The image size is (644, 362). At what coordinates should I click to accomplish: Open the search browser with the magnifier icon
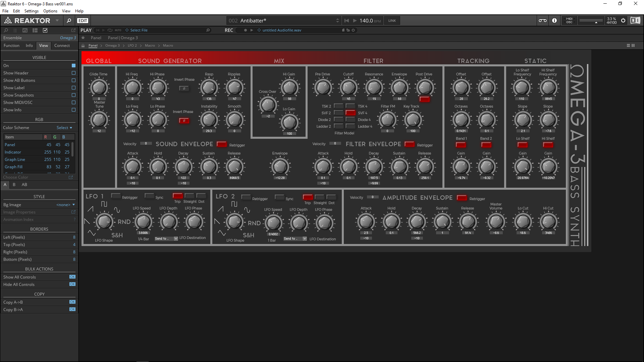click(x=69, y=20)
